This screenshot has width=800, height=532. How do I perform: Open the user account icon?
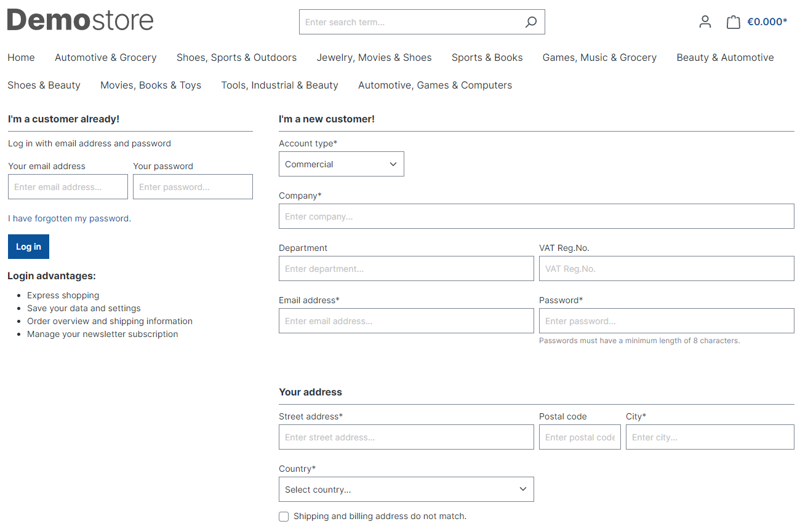(x=705, y=22)
